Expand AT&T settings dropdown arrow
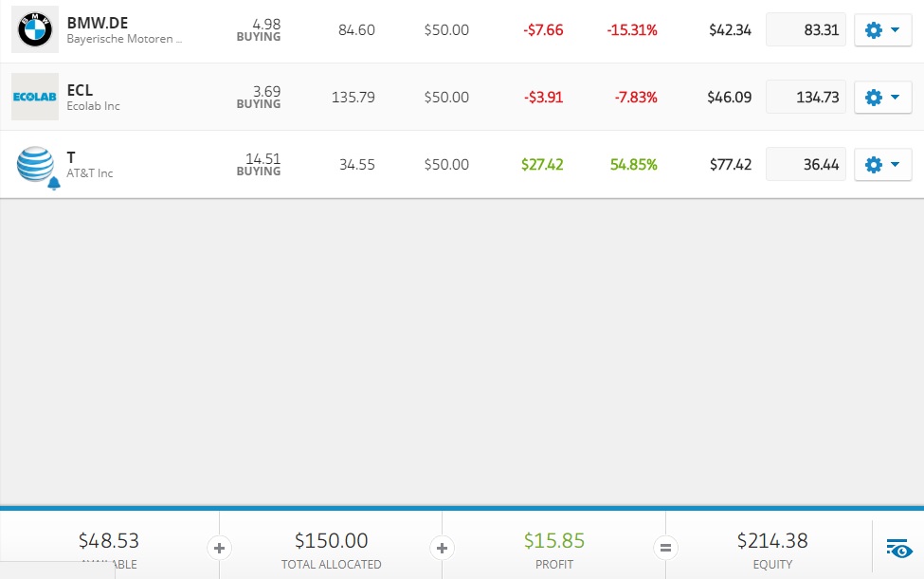The width and height of the screenshot is (924, 579). coord(896,165)
